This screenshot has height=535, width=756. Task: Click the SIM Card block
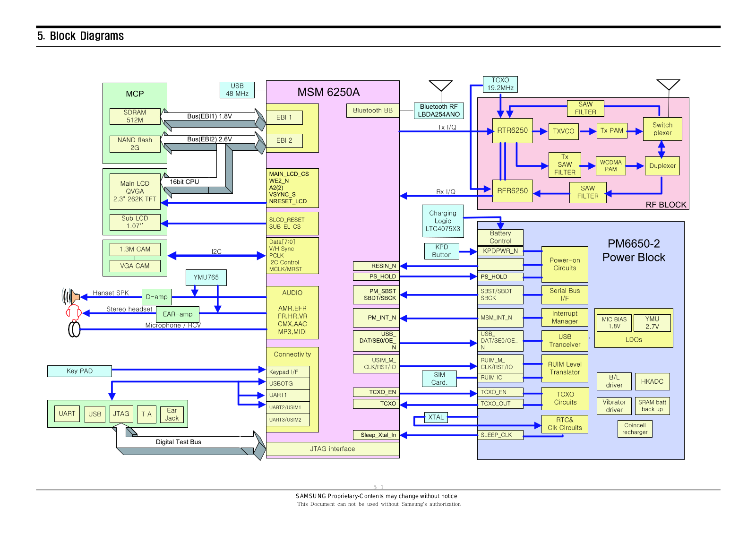[x=439, y=379]
